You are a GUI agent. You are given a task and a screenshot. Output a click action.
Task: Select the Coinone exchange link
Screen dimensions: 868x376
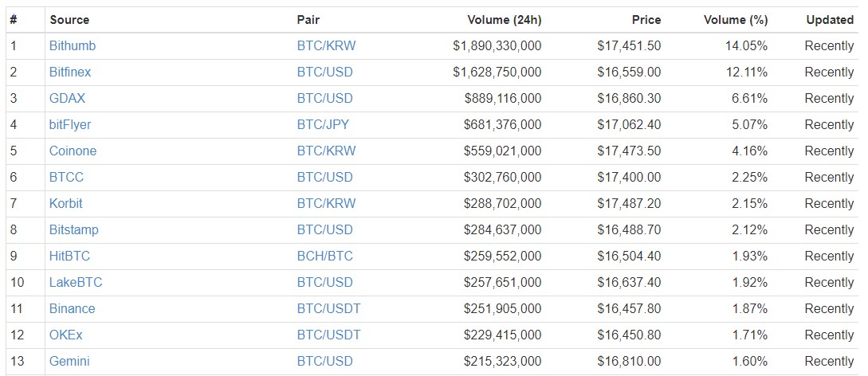[73, 151]
